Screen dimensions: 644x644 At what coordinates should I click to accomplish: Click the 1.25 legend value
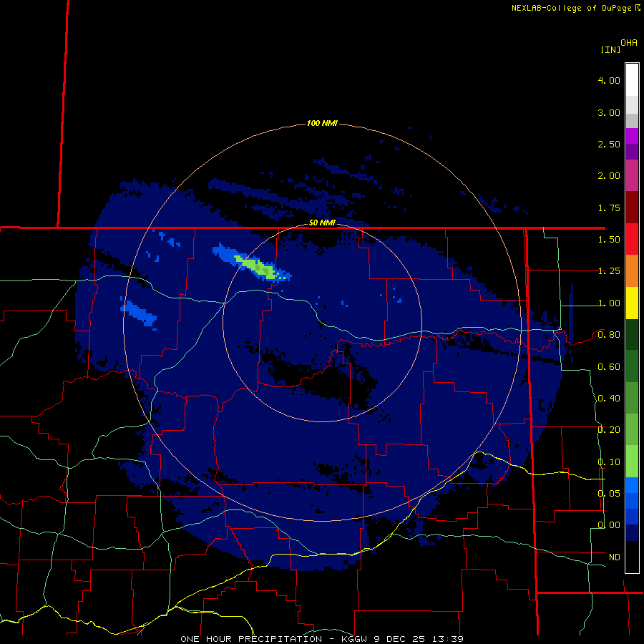point(609,271)
